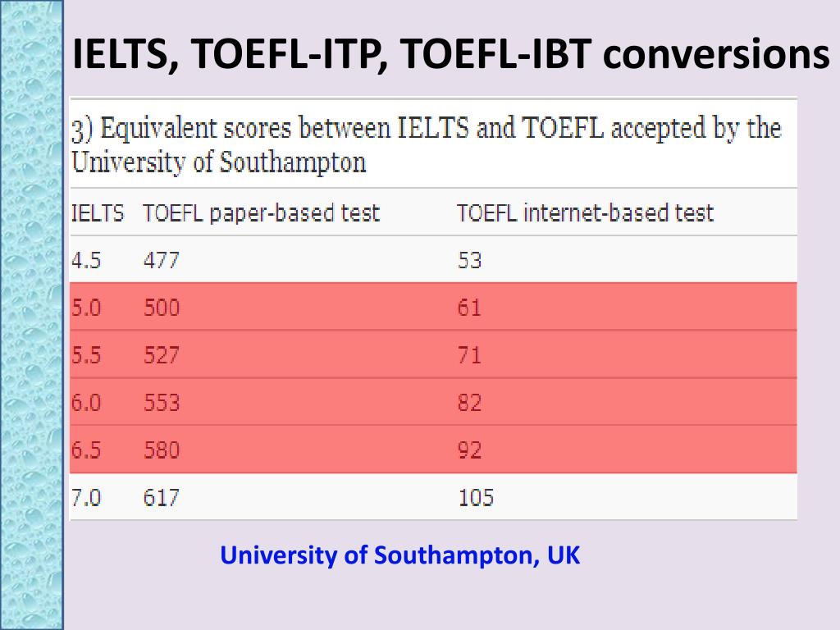
Task: Click the internet-based score 82
Action: pyautogui.click(x=470, y=402)
